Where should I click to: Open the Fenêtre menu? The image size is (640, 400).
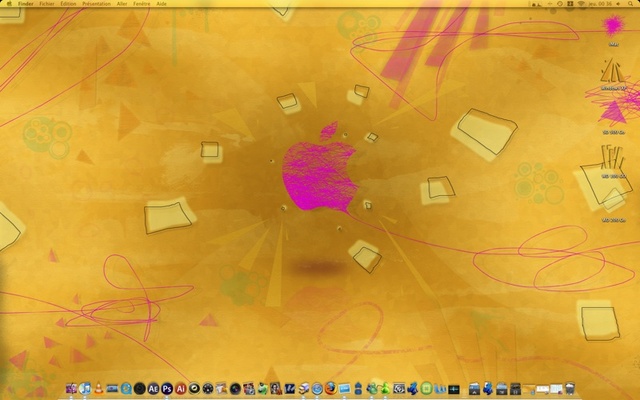coord(142,4)
